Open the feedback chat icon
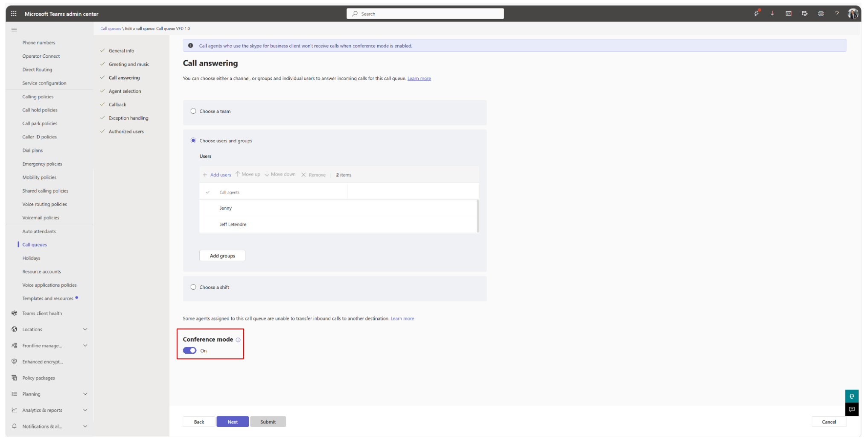 (851, 409)
